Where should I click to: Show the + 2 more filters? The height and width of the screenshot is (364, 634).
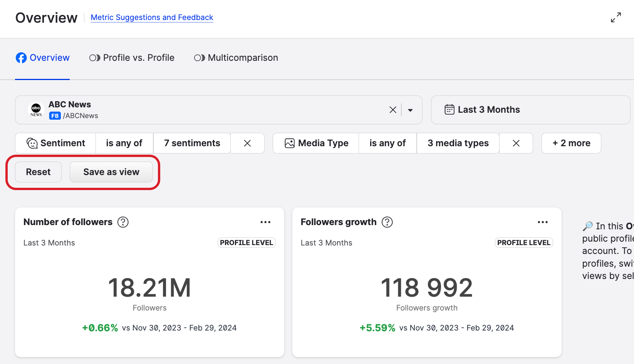(x=571, y=143)
